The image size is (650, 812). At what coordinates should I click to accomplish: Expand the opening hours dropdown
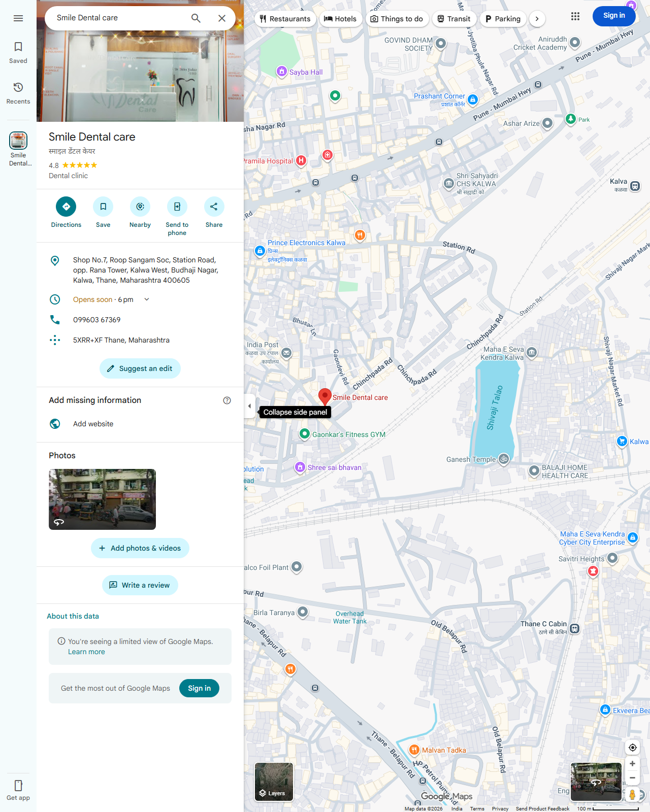pyautogui.click(x=147, y=299)
